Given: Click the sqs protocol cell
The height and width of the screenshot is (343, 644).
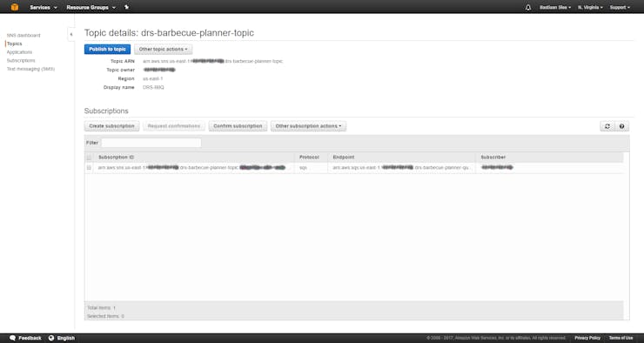Looking at the screenshot, I should click(x=303, y=168).
